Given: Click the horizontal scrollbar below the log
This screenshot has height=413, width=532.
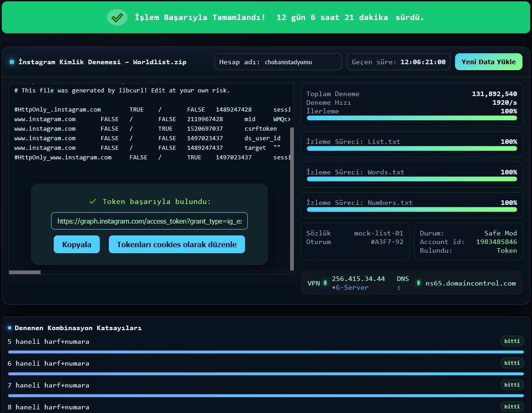Looking at the screenshot, I should click(25, 272).
